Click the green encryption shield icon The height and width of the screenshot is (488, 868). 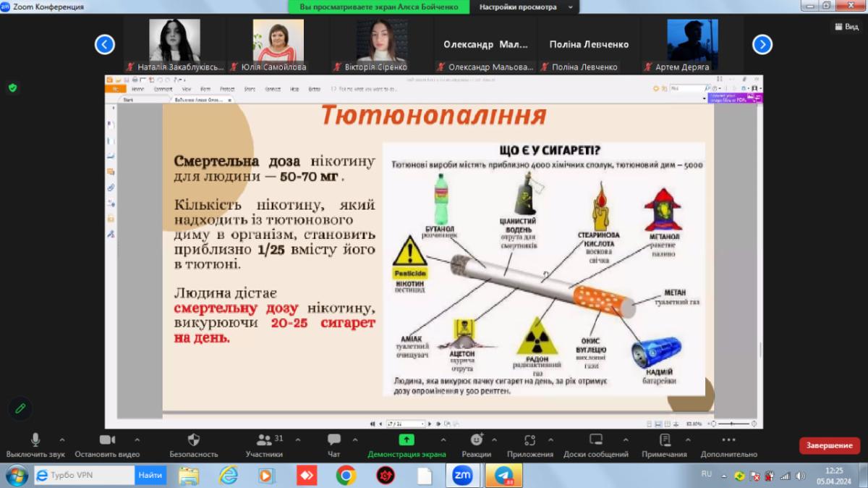pyautogui.click(x=12, y=88)
